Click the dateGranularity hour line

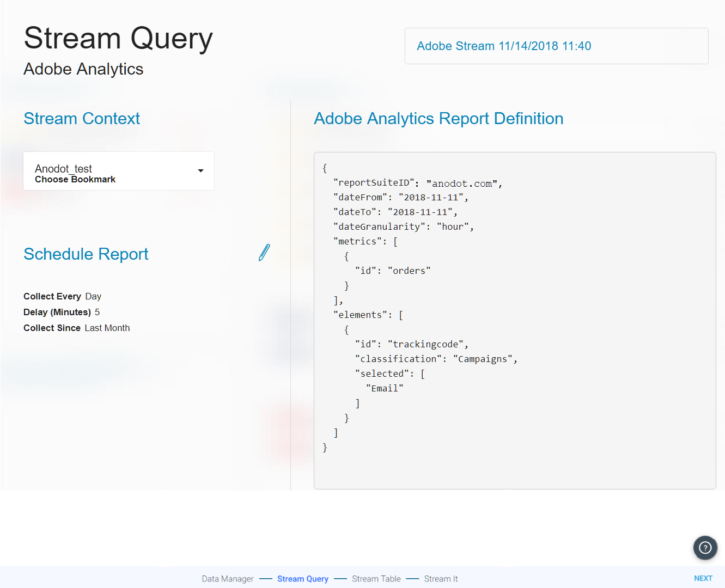tap(404, 227)
